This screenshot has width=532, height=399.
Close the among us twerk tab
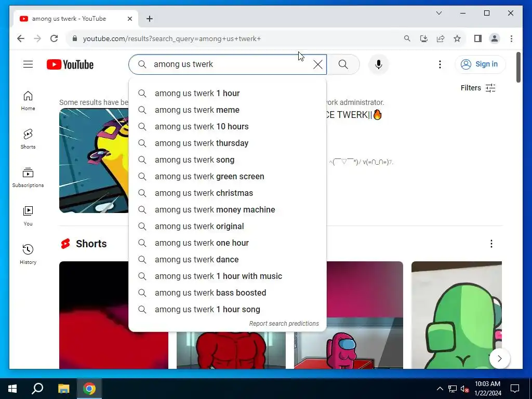click(129, 19)
